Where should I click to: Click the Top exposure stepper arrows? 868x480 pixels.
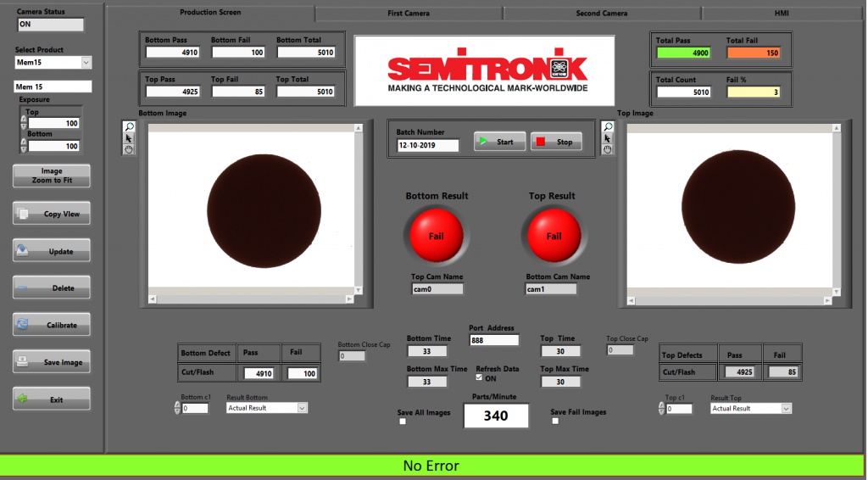pyautogui.click(x=24, y=123)
